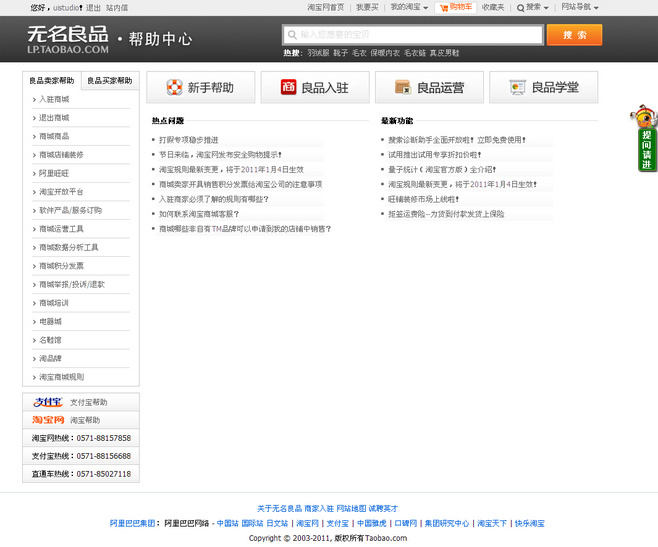658x547 pixels.
Task: Click 淘宝帮助 link
Action: tap(85, 420)
